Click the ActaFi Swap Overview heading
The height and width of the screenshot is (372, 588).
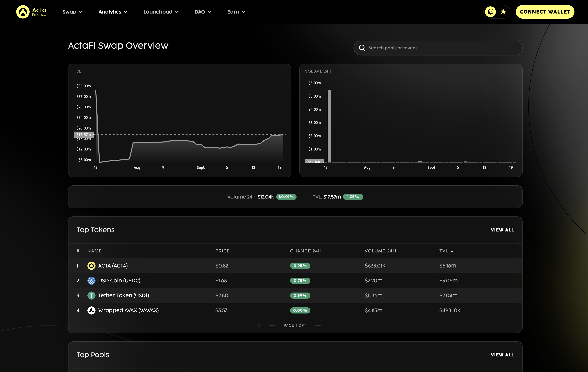118,46
